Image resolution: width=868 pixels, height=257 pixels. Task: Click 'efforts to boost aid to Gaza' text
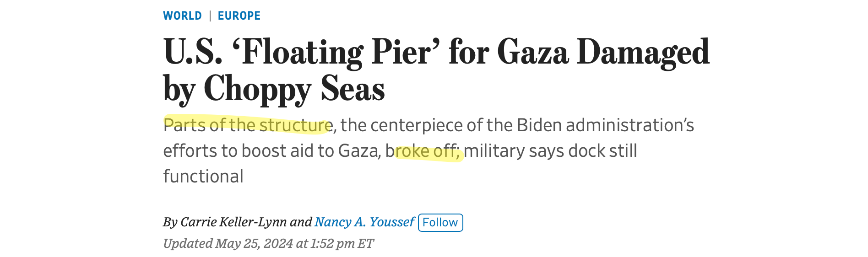pos(271,151)
